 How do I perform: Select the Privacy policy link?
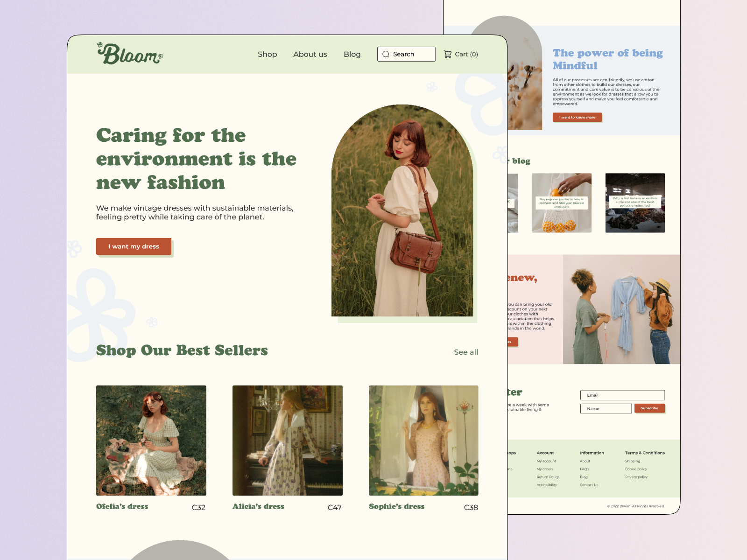tap(636, 476)
